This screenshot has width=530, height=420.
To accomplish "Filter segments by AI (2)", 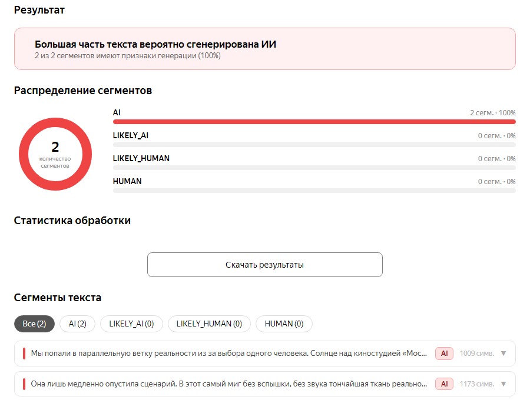I will (x=77, y=324).
